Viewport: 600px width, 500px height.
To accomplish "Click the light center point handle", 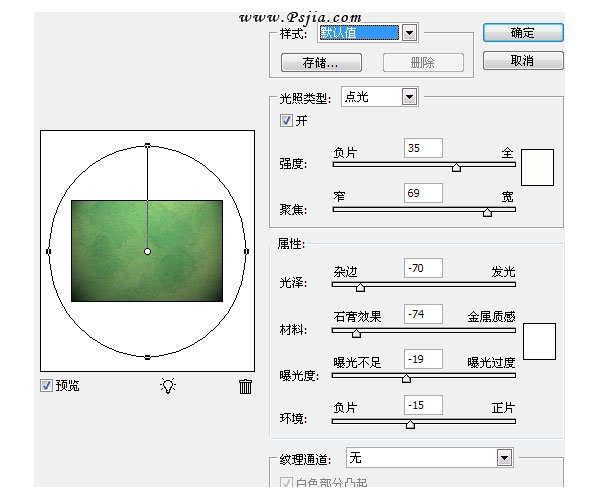I will pos(148,251).
